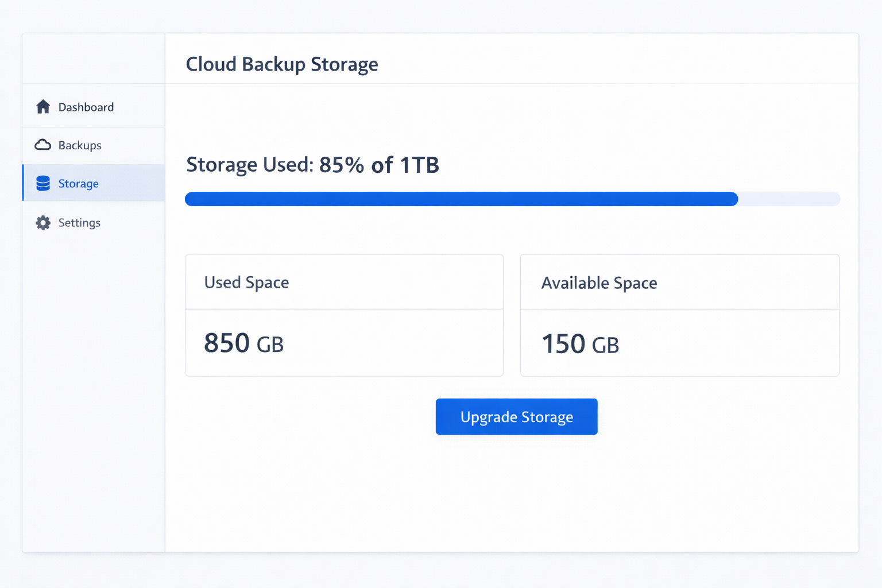Click the 150 GB value

point(580,344)
